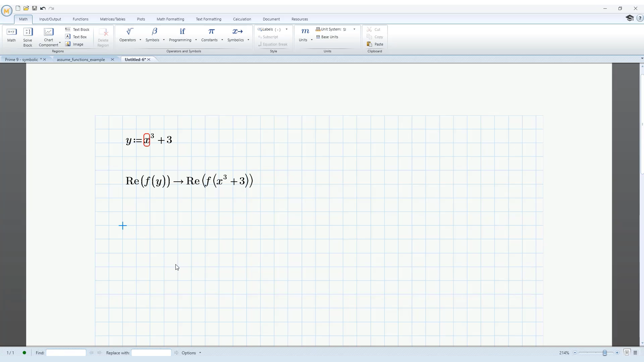
Task: Open the learning connector graduation cap icon
Action: pos(630,18)
